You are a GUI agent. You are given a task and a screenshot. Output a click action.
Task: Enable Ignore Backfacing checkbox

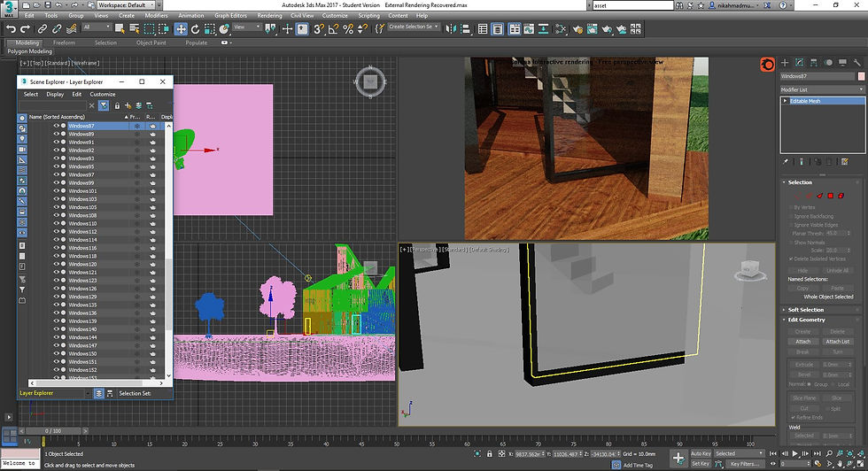click(x=790, y=216)
